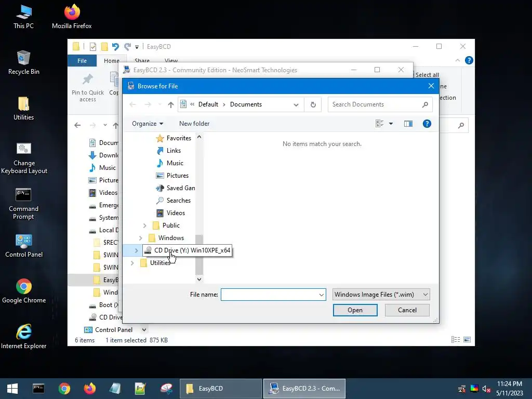Image resolution: width=532 pixels, height=399 pixels.
Task: Go up one folder level in Browse dialog
Action: tap(170, 104)
